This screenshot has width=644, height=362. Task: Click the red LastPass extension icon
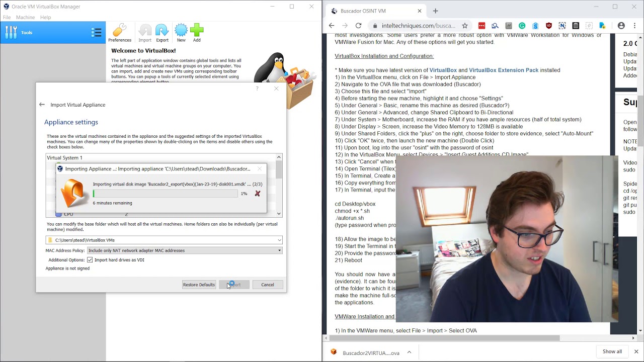[x=481, y=26]
